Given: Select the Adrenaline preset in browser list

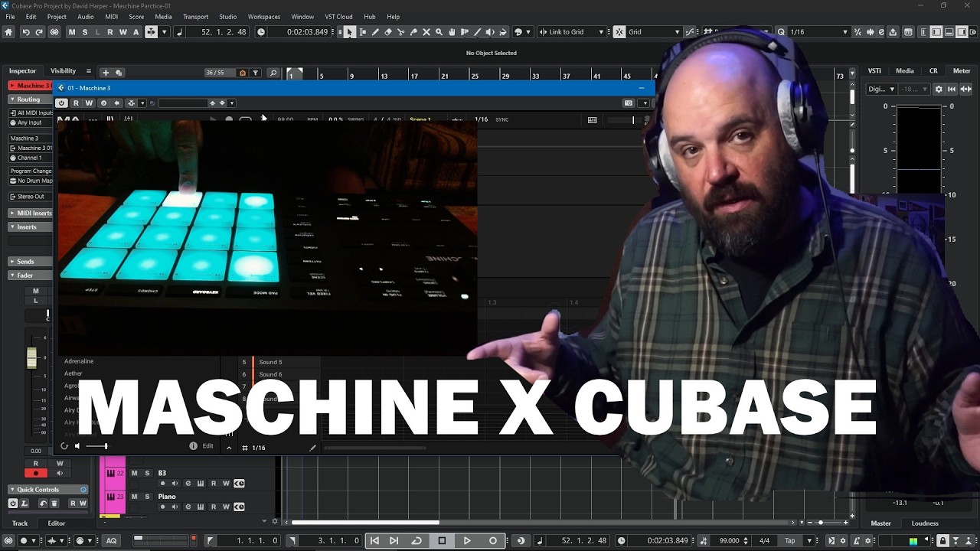Looking at the screenshot, I should coord(79,361).
